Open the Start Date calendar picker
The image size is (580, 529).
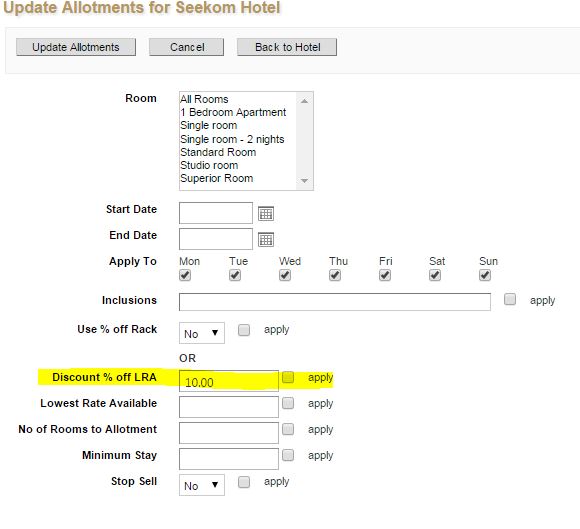pyautogui.click(x=266, y=213)
